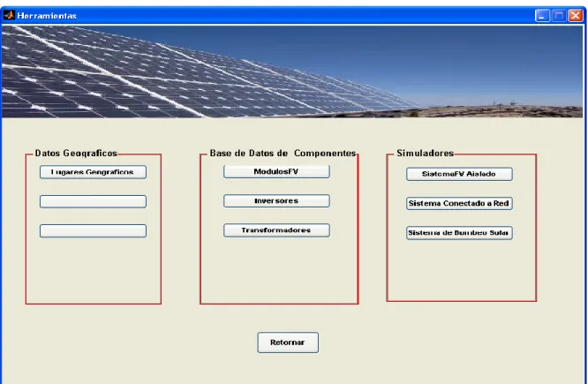588x384 pixels.
Task: Launch the SistemaFV Aislado simulator
Action: tap(459, 174)
